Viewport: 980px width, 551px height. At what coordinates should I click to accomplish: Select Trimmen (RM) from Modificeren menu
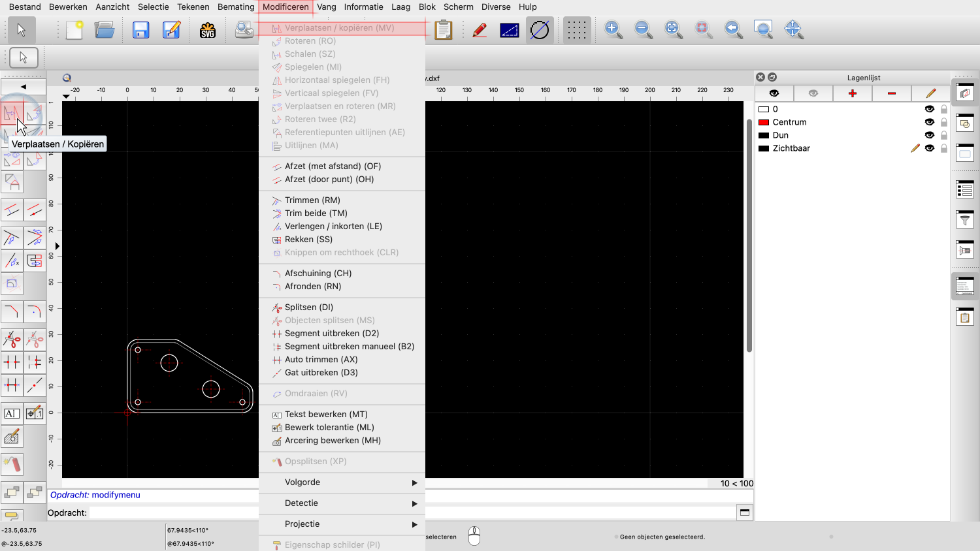coord(312,200)
